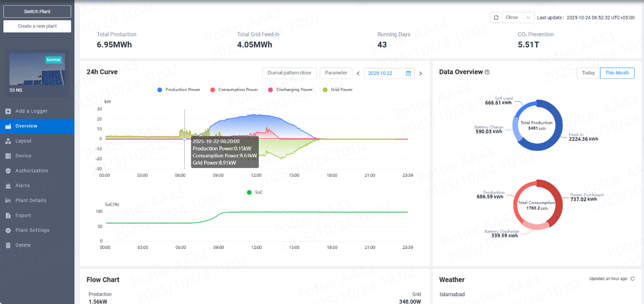644x304 pixels.
Task: Click the 55 NS plant thumbnail
Action: click(x=37, y=69)
